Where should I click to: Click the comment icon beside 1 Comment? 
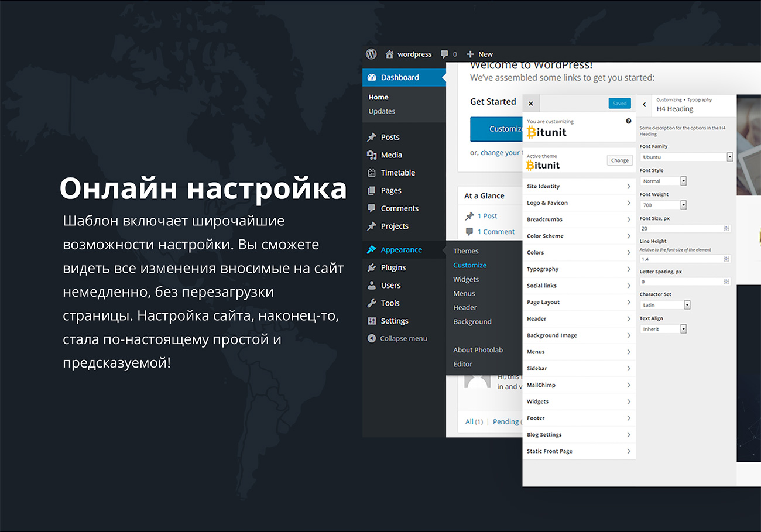(469, 232)
